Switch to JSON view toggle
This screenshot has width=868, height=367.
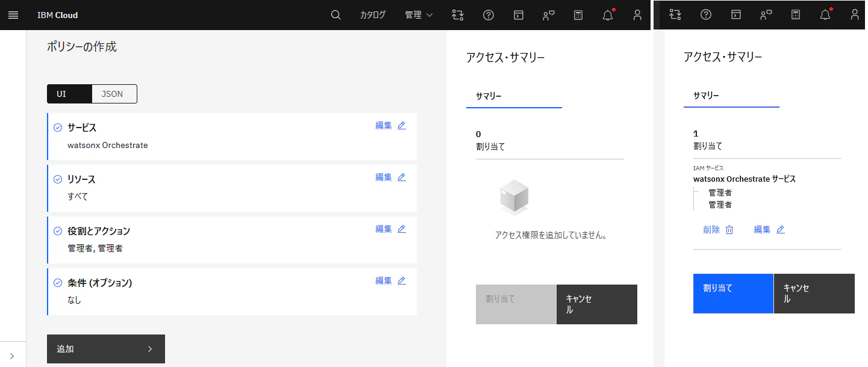point(114,94)
